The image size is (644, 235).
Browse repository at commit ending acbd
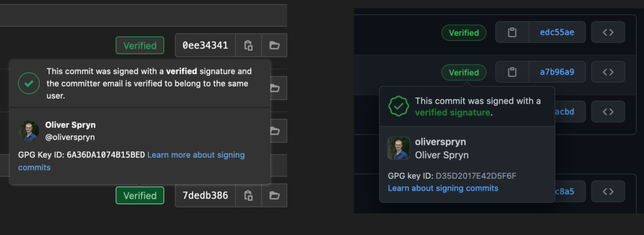pos(608,112)
